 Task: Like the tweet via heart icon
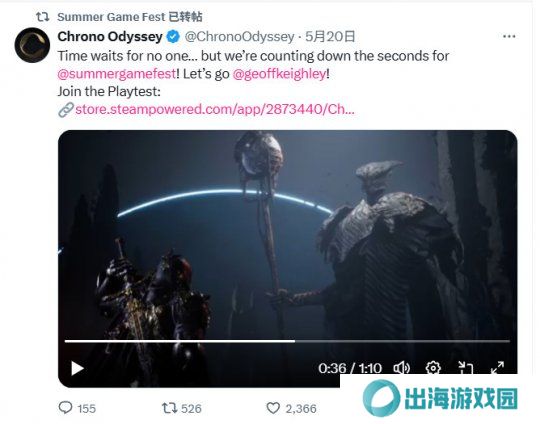273,409
